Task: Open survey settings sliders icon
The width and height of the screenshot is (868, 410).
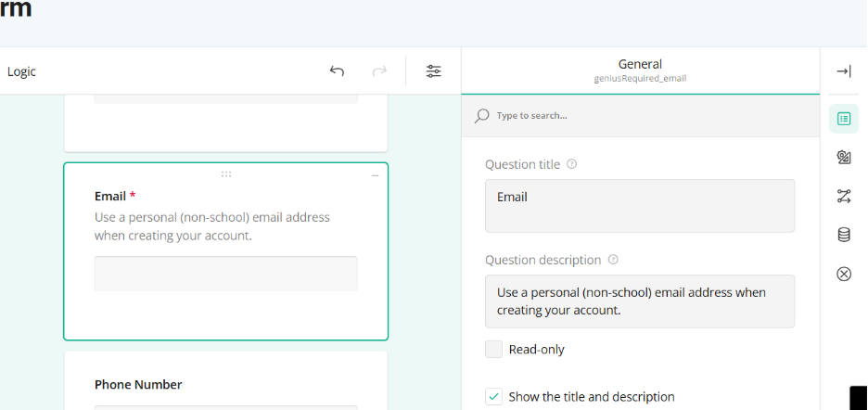Action: click(x=433, y=70)
